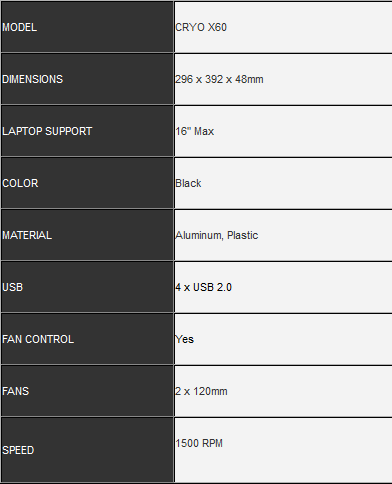This screenshot has width=392, height=484.
Task: Select the Black color value
Action: [x=188, y=183]
